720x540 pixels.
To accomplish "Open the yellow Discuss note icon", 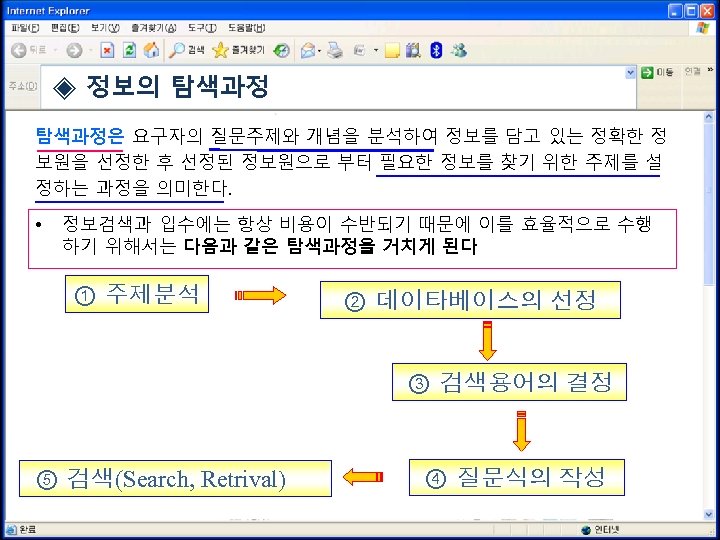I will pyautogui.click(x=392, y=50).
